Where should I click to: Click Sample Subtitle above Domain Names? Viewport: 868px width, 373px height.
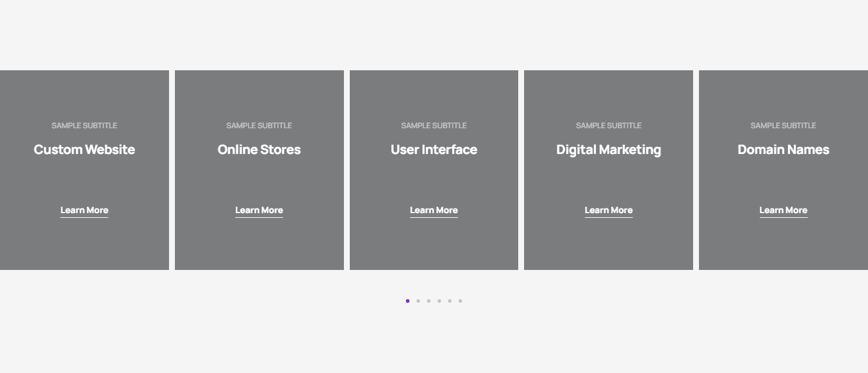[x=783, y=125]
